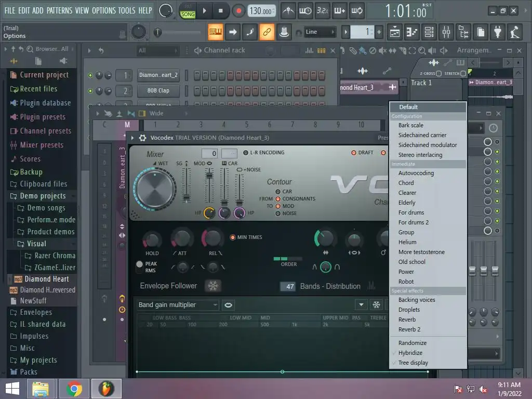The image size is (532, 399).
Task: Expand Vocodex plugin menu arrow
Action: [132, 138]
